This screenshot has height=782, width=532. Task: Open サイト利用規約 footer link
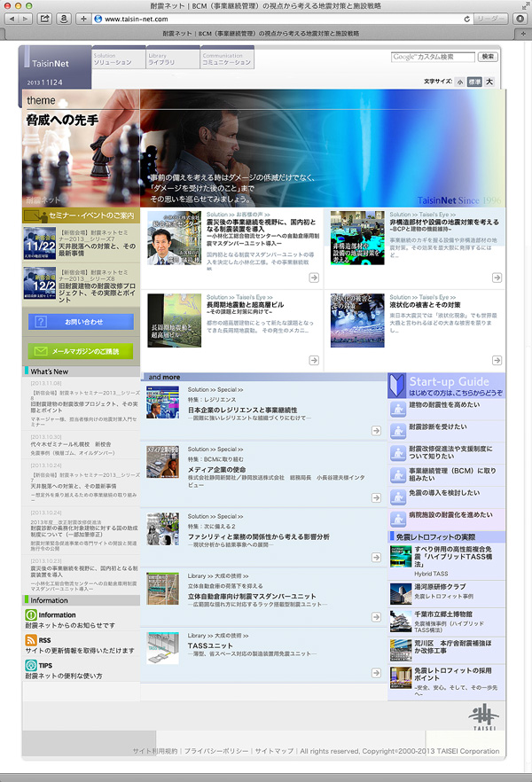coord(155,751)
